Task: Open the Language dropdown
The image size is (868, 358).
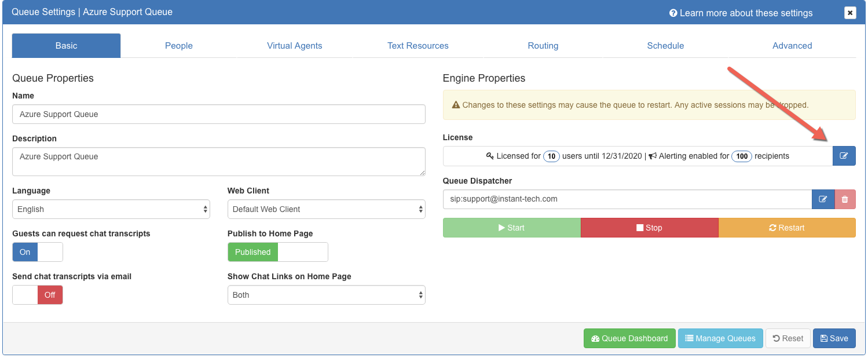Action: (x=111, y=209)
